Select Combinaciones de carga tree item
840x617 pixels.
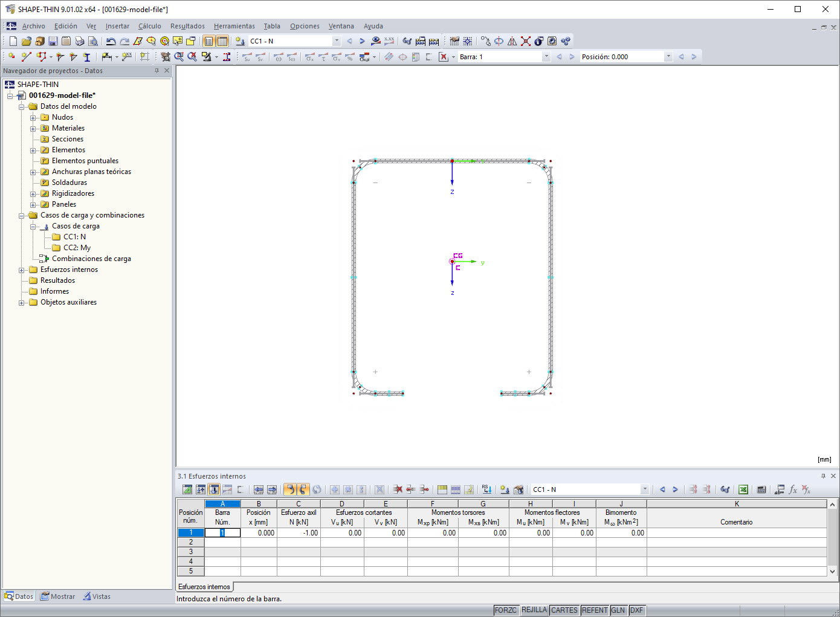coord(91,259)
